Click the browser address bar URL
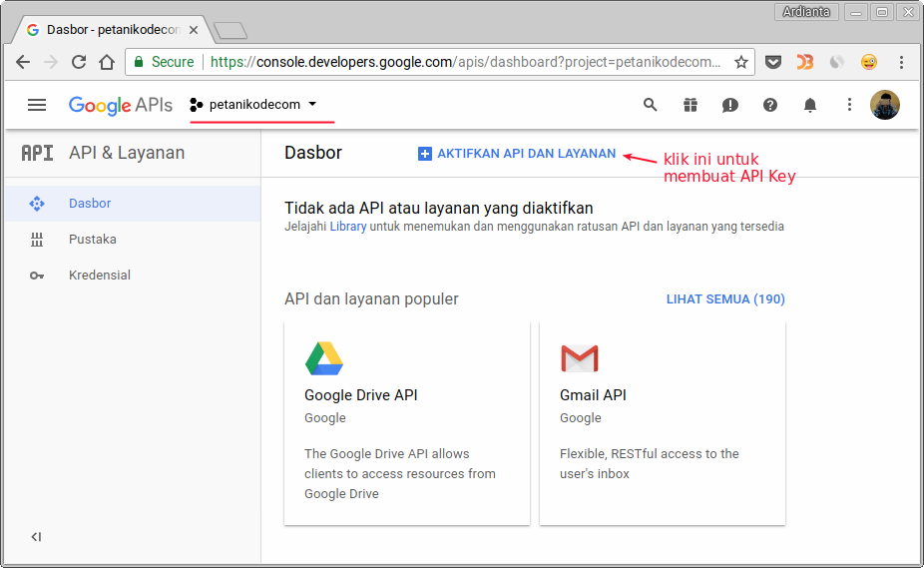This screenshot has width=924, height=568. click(466, 62)
